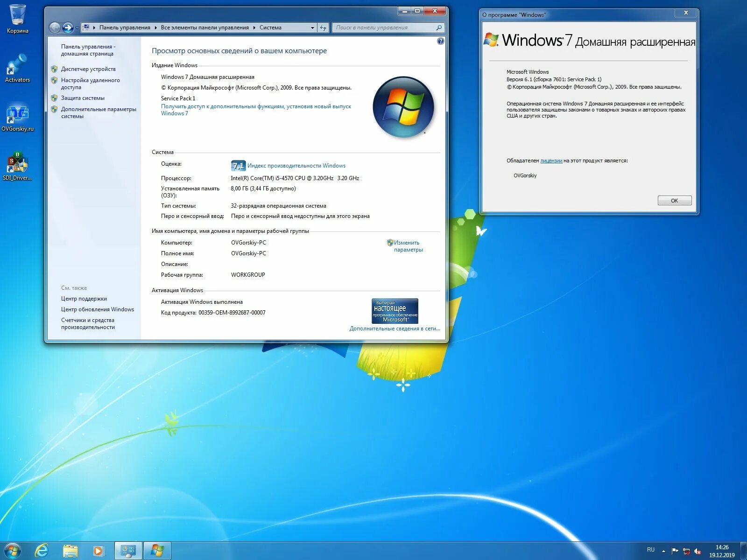Select the Все элементы панели управления breadcrumb
747x560 pixels.
[204, 28]
